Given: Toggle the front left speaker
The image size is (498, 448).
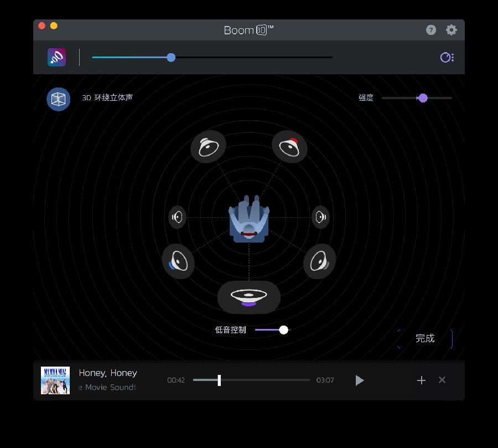Looking at the screenshot, I should coord(209,147).
